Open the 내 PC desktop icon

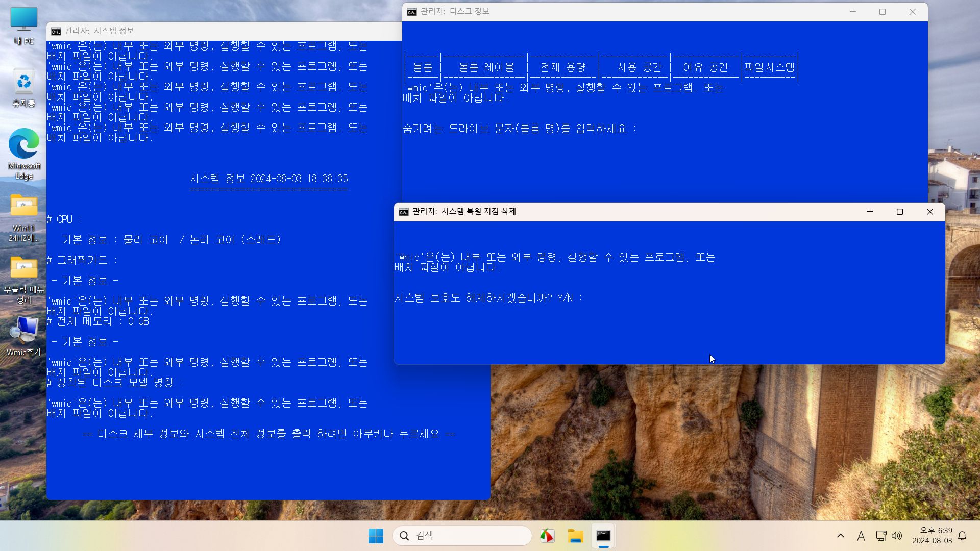coord(24,27)
